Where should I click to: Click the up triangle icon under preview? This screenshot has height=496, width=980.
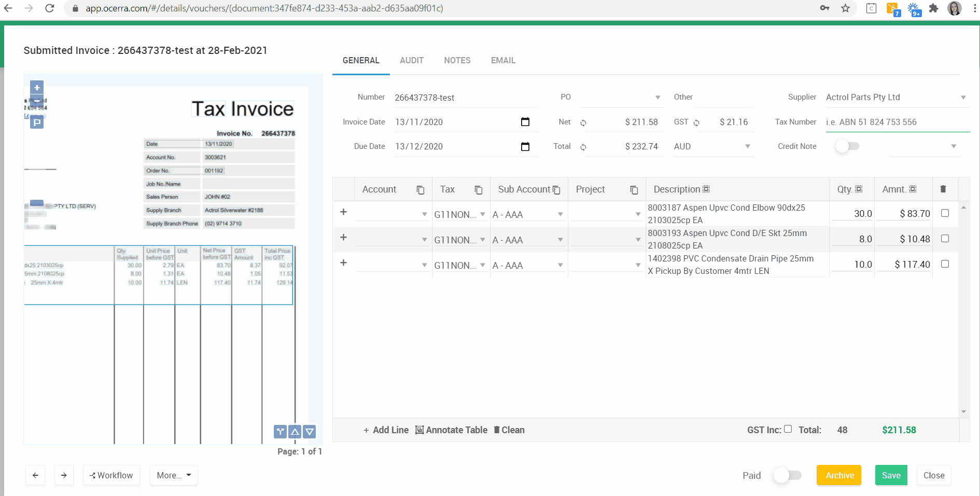tap(295, 432)
